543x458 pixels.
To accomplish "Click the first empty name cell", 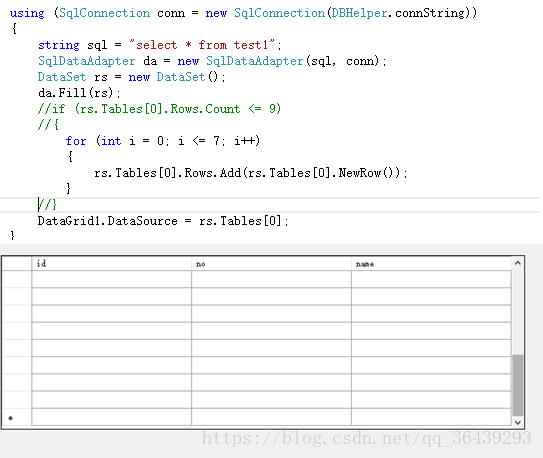I will pyautogui.click(x=431, y=279).
